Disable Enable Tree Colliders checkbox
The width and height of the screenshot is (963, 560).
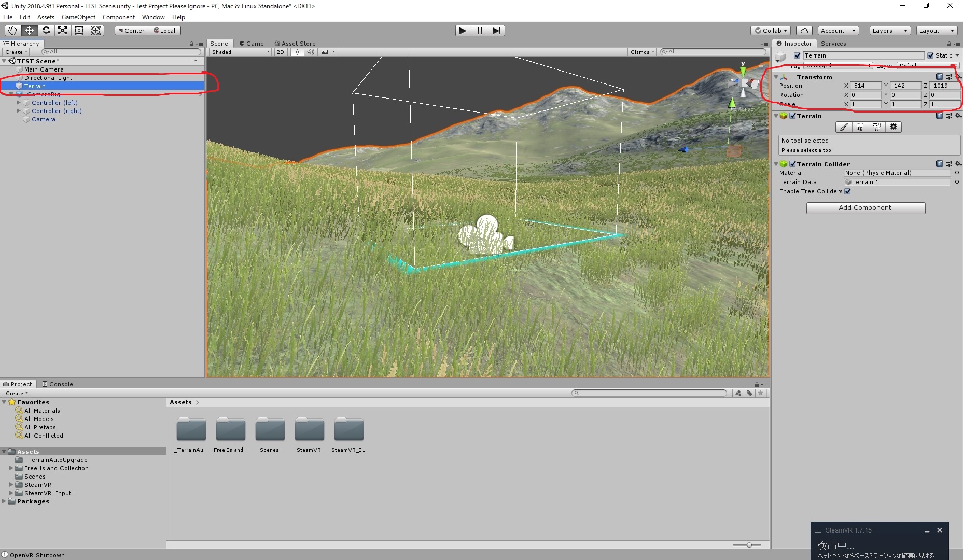click(847, 191)
